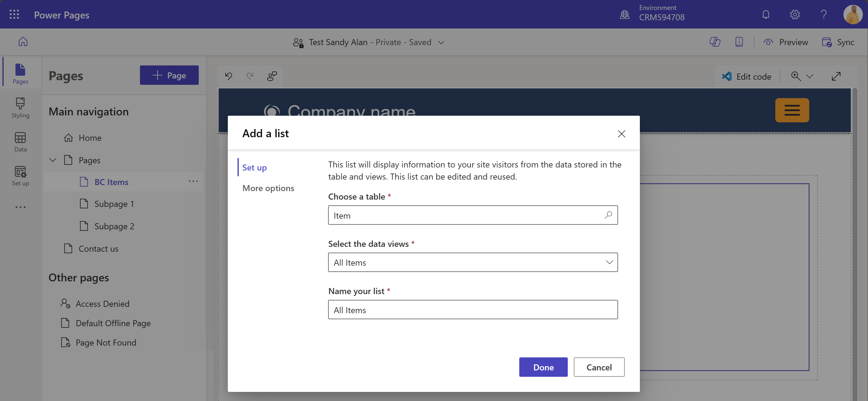Viewport: 868px width, 401px height.
Task: Click the zoom magnifier icon
Action: point(796,76)
